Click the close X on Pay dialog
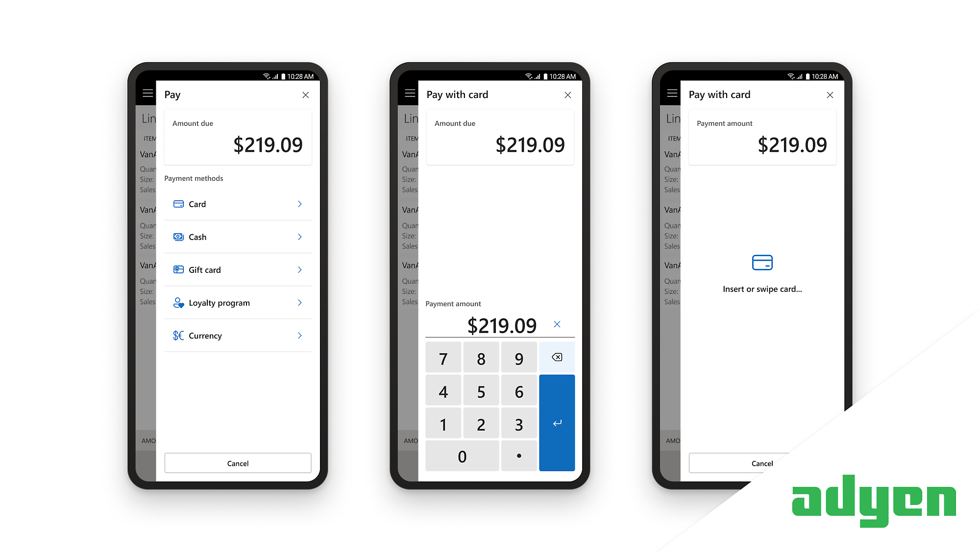The image size is (980, 552). (306, 94)
